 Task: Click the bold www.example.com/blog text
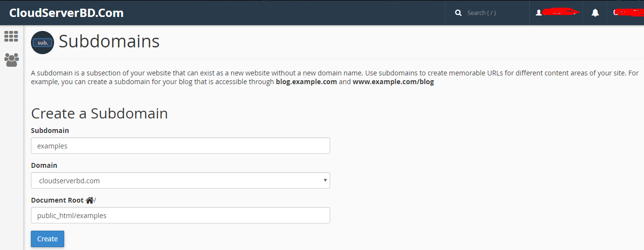[393, 82]
